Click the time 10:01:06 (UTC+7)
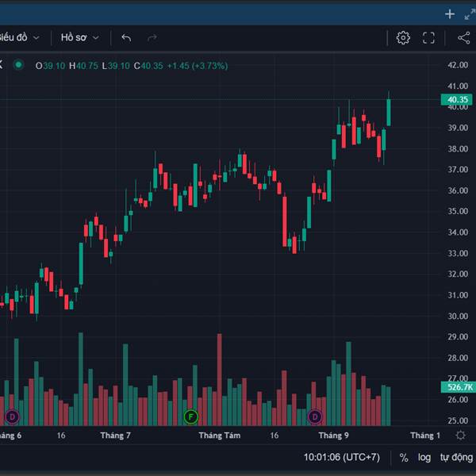This screenshot has height=476, width=476. 342,457
